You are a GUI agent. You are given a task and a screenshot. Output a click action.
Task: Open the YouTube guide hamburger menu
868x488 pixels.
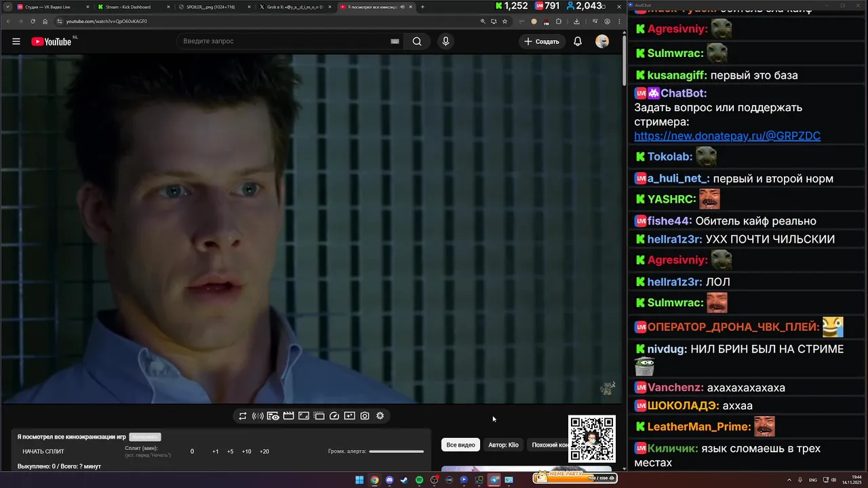(16, 41)
